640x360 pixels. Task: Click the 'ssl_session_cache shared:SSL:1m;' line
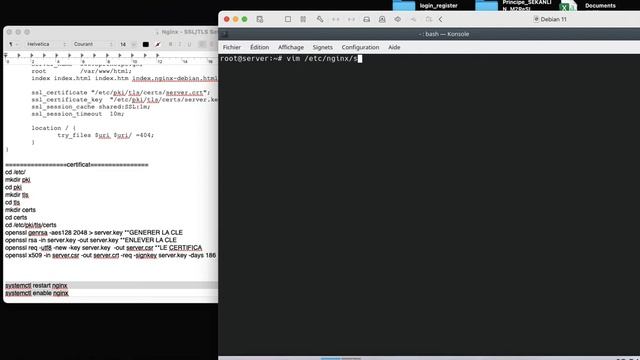[91, 107]
